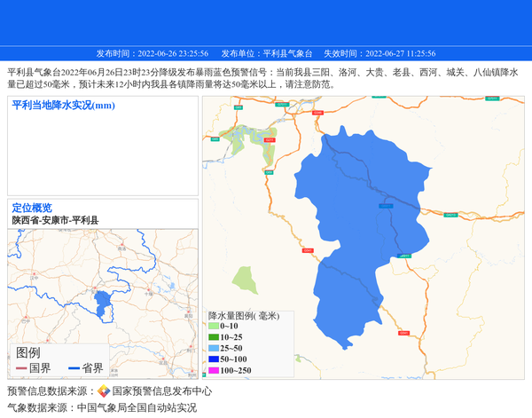
Task: Click the blue 省界 legend line icon
Action: [x=74, y=368]
